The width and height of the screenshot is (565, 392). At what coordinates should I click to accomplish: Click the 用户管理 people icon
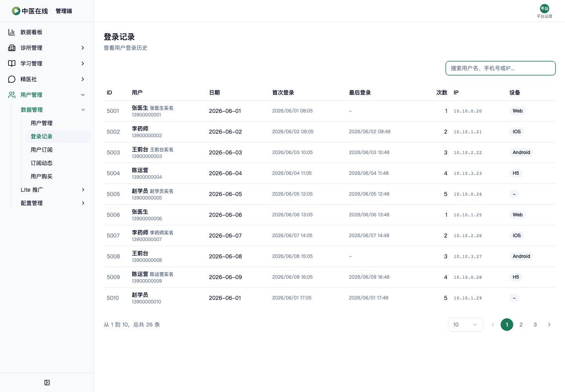(12, 95)
